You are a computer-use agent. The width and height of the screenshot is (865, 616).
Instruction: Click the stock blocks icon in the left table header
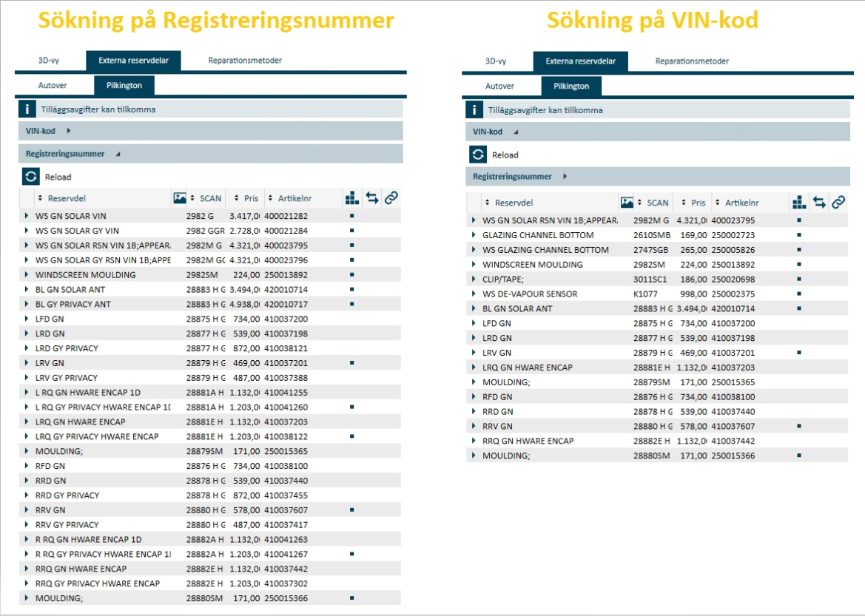352,197
